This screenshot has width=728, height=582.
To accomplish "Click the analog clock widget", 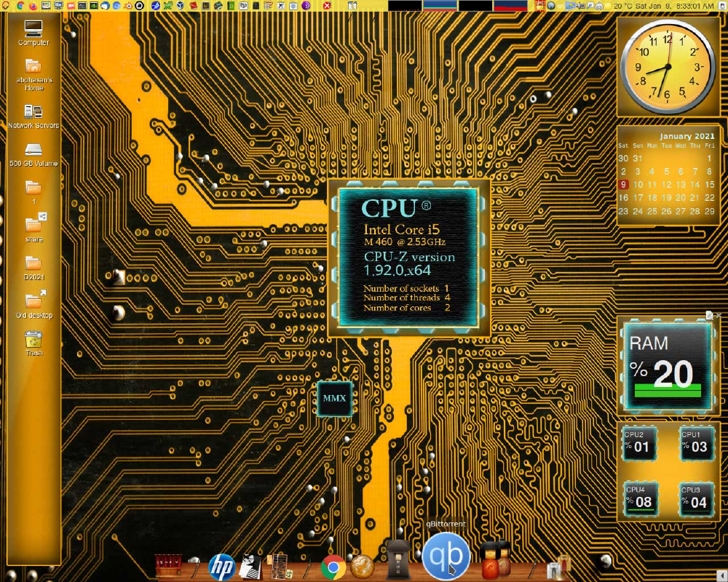I will [667, 67].
